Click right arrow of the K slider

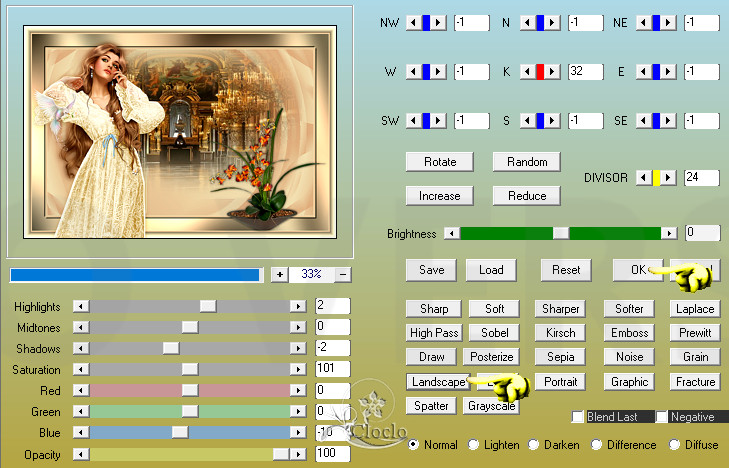point(552,72)
